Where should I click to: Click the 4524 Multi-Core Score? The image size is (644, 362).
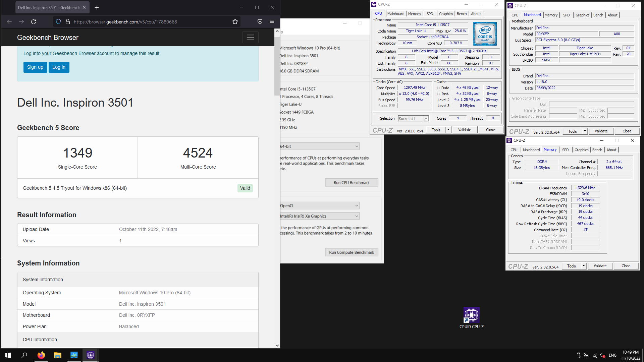(198, 153)
